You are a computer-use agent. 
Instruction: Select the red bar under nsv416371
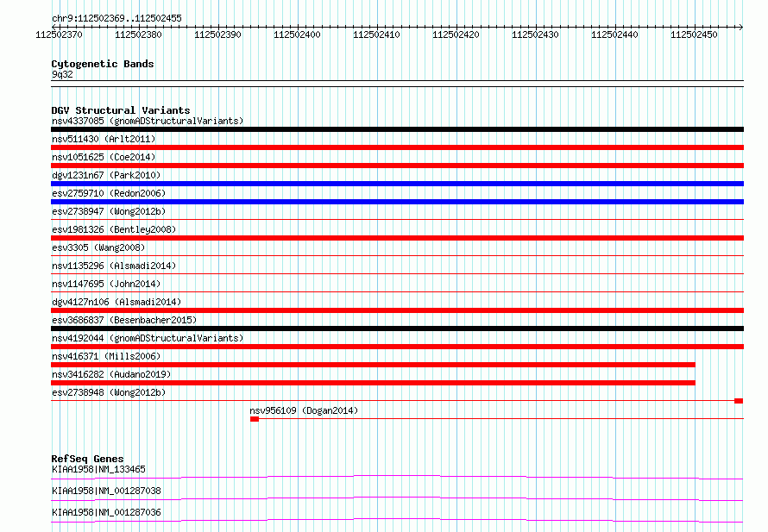[x=374, y=365]
